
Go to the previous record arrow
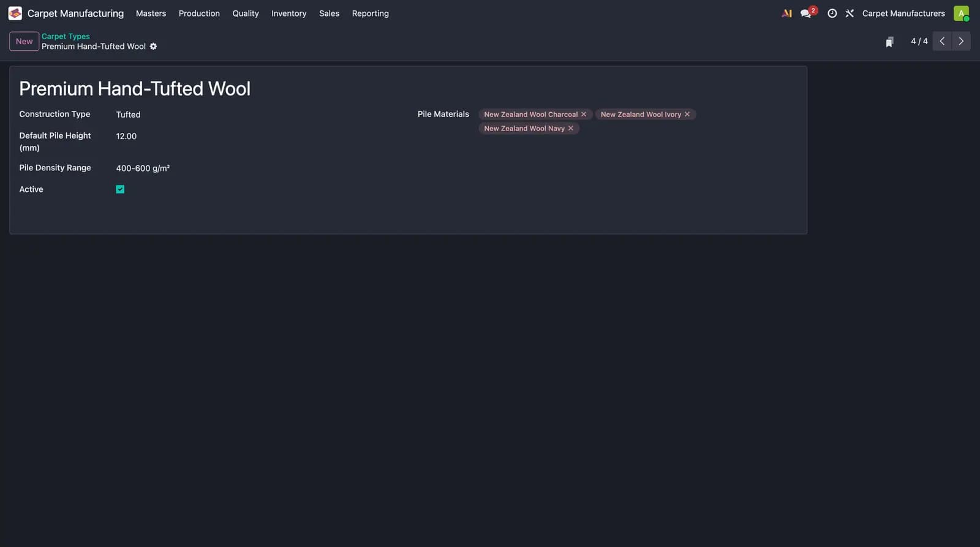tap(942, 41)
